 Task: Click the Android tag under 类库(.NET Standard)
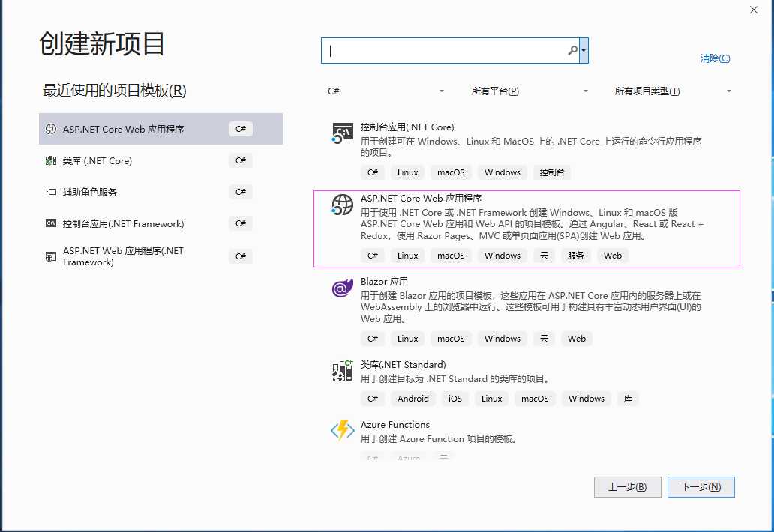(413, 399)
